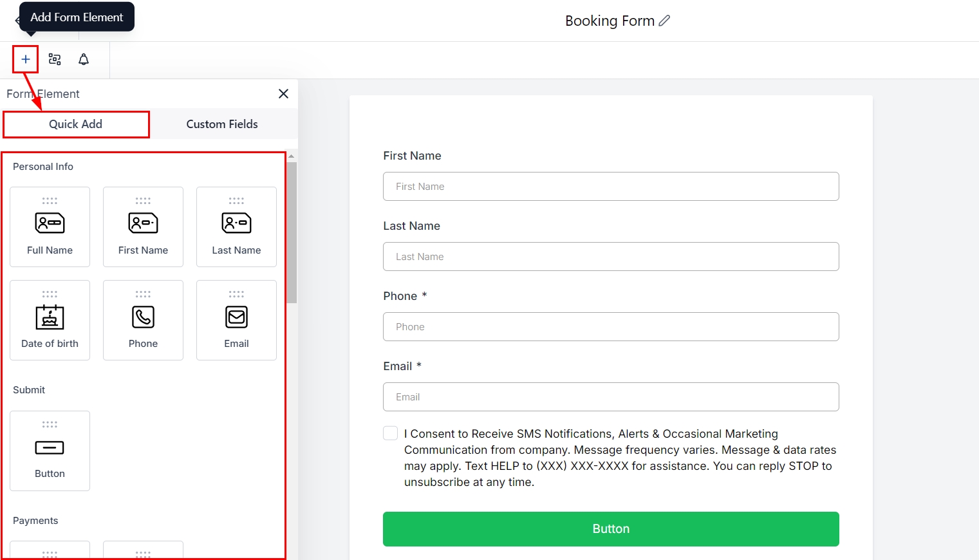The image size is (979, 560).
Task: Add the First Name quick element
Action: [143, 227]
